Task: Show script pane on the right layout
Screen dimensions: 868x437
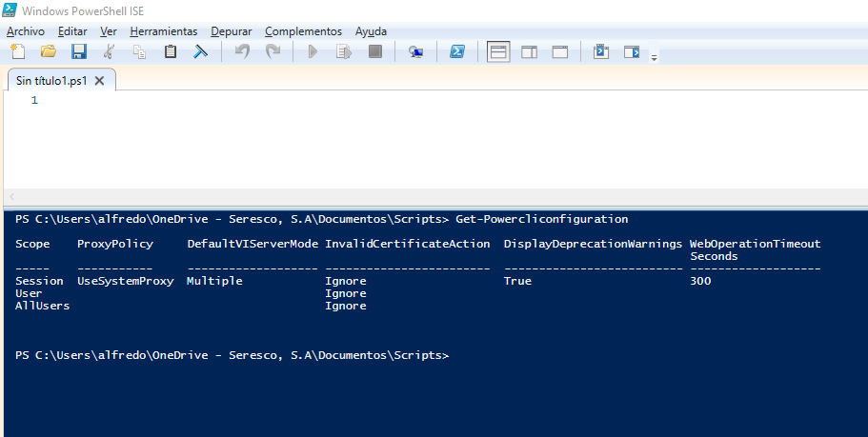Action: 529,52
